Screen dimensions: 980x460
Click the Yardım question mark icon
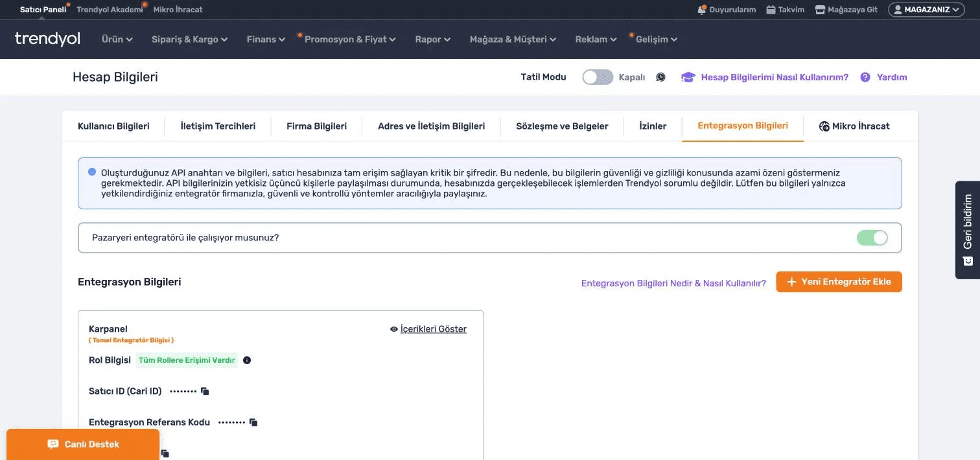click(865, 77)
